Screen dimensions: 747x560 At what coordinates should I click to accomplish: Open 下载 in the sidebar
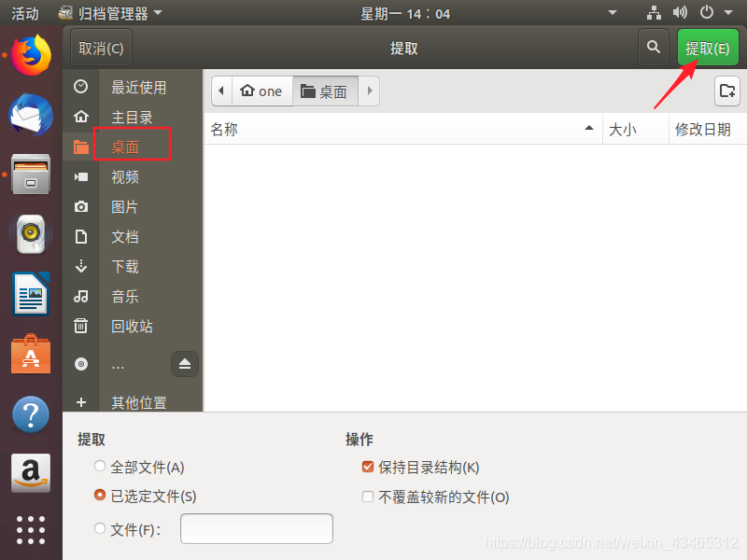point(125,267)
